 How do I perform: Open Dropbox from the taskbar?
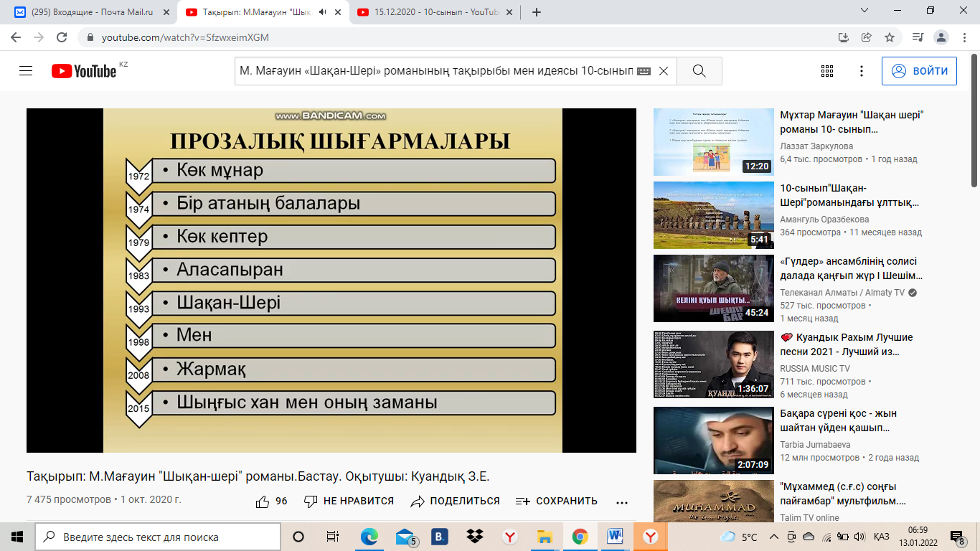[475, 537]
